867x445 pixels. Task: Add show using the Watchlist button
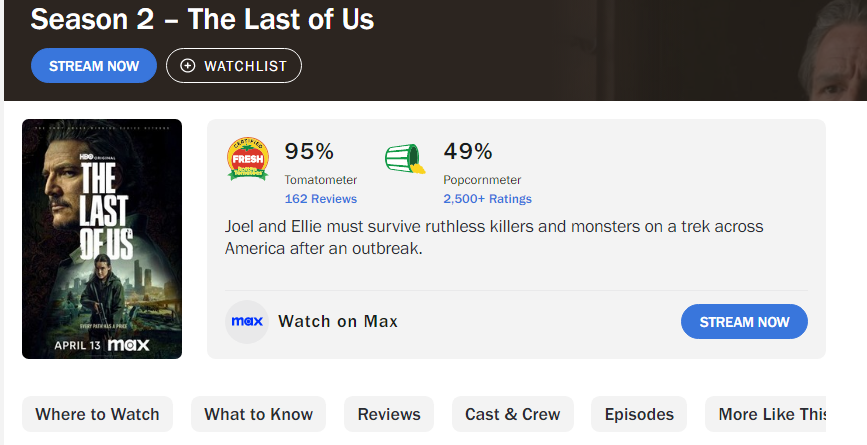point(234,66)
